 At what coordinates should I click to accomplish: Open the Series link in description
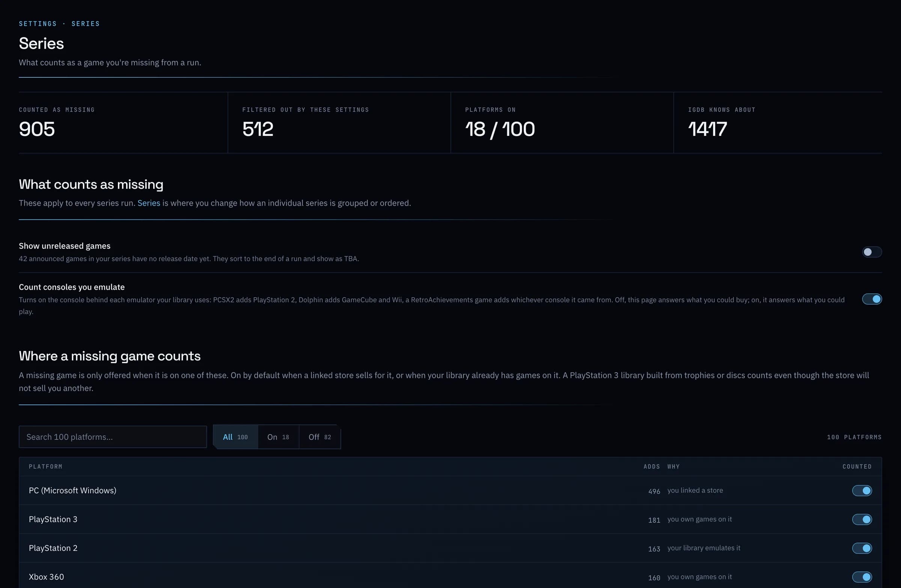149,203
